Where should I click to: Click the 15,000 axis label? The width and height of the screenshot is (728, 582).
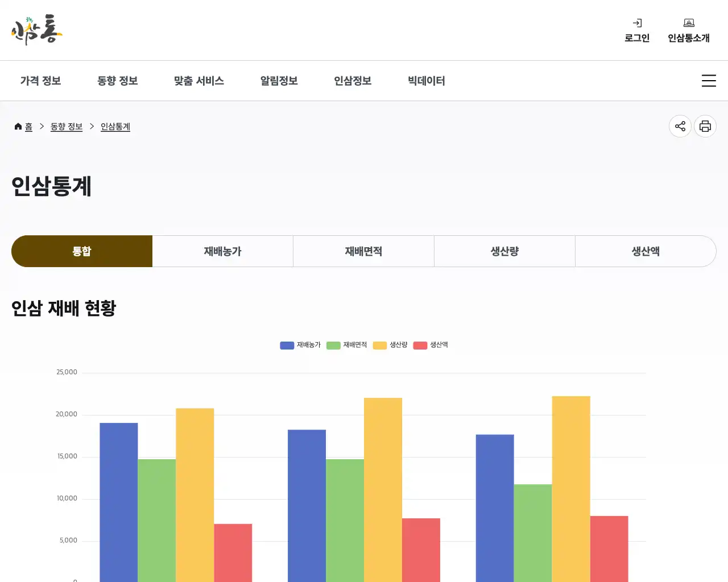pos(67,456)
